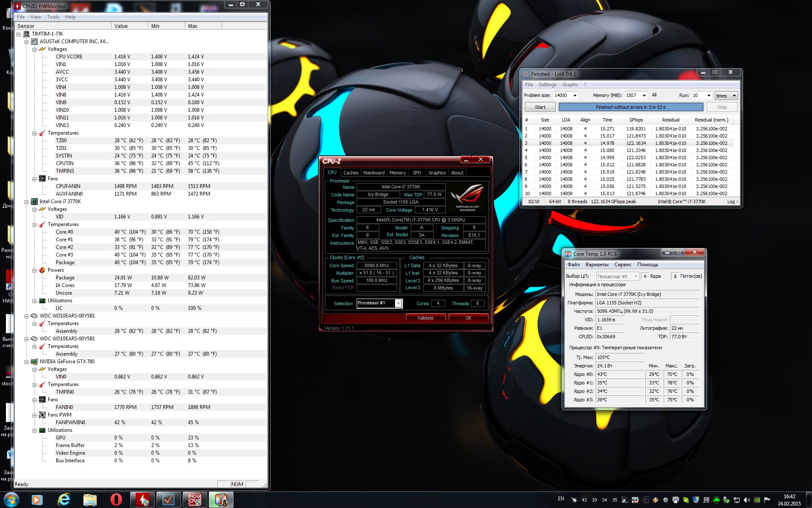Click the ROG CPU-Z taskbar icon
Image resolution: width=812 pixels, height=508 pixels.
195,500
